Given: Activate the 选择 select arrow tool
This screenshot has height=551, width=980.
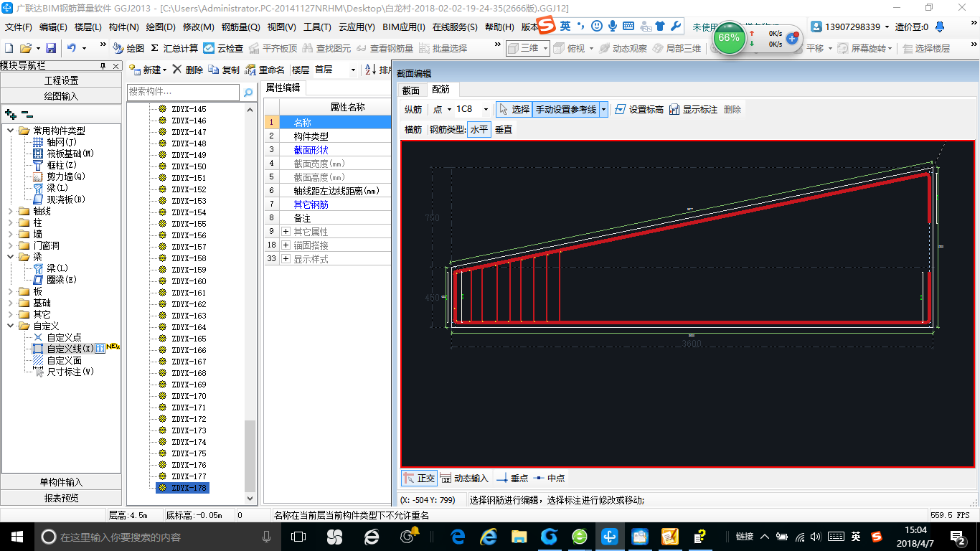Looking at the screenshot, I should point(514,109).
